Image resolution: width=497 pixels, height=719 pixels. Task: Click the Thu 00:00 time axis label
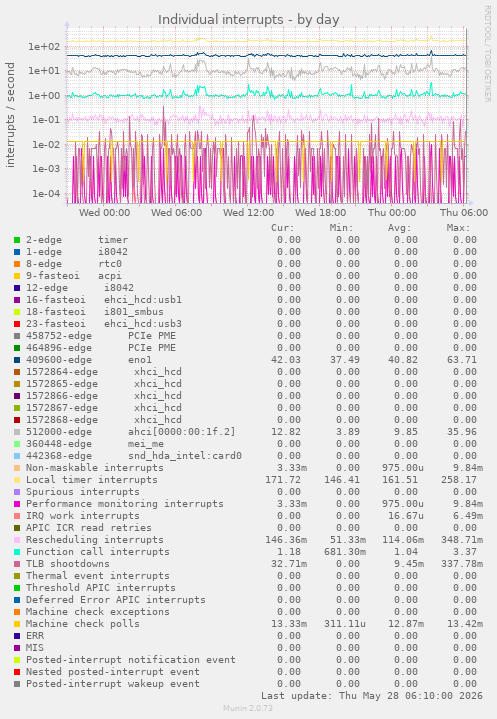pyautogui.click(x=392, y=213)
